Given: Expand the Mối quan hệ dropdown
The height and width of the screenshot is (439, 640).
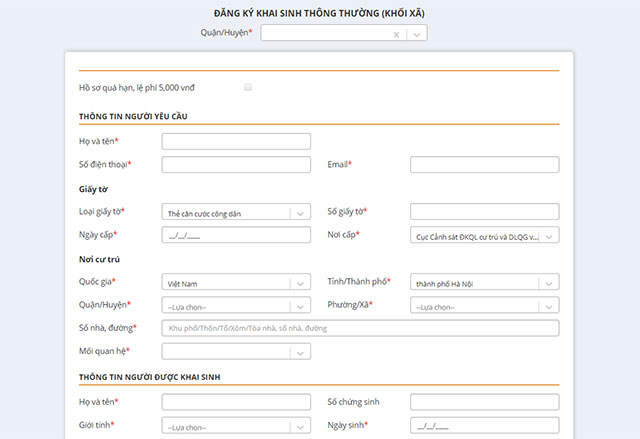Looking at the screenshot, I should click(236, 352).
